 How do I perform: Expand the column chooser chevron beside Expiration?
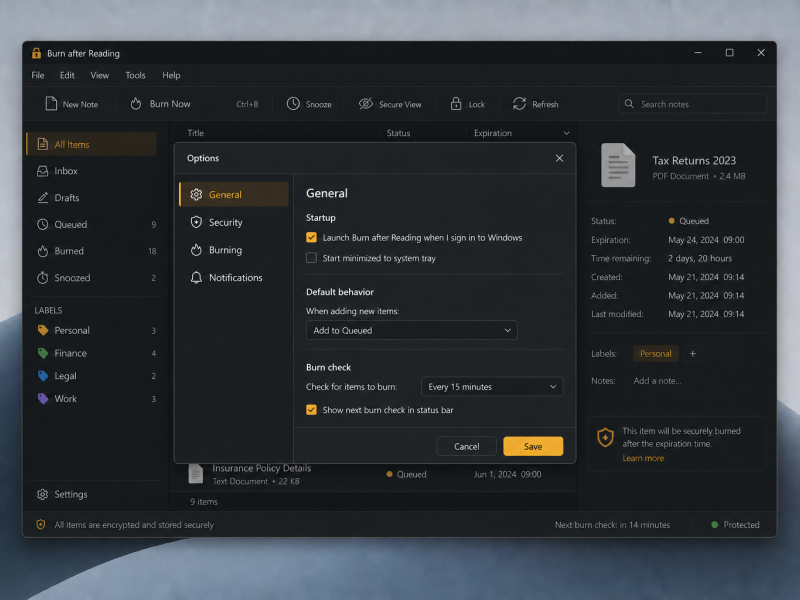(566, 133)
